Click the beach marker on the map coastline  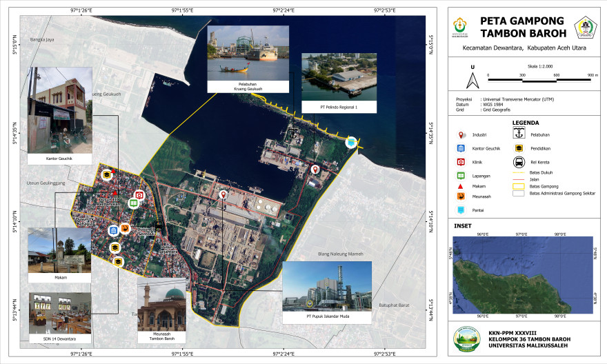click(351, 143)
